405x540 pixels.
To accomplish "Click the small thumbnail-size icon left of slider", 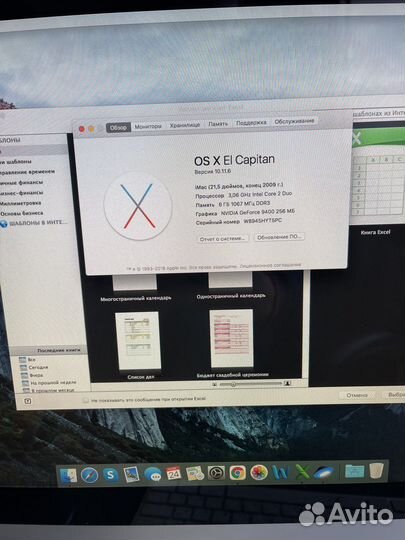I will tap(215, 384).
